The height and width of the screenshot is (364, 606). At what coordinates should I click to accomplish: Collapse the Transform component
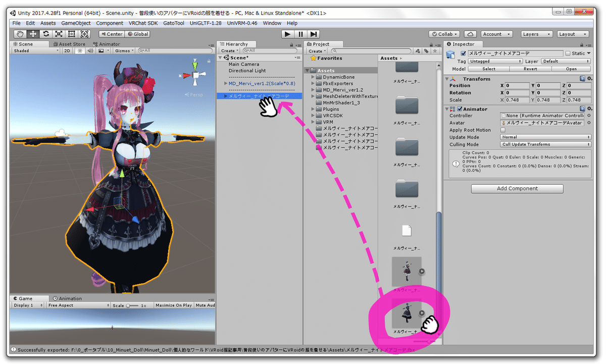pyautogui.click(x=447, y=79)
